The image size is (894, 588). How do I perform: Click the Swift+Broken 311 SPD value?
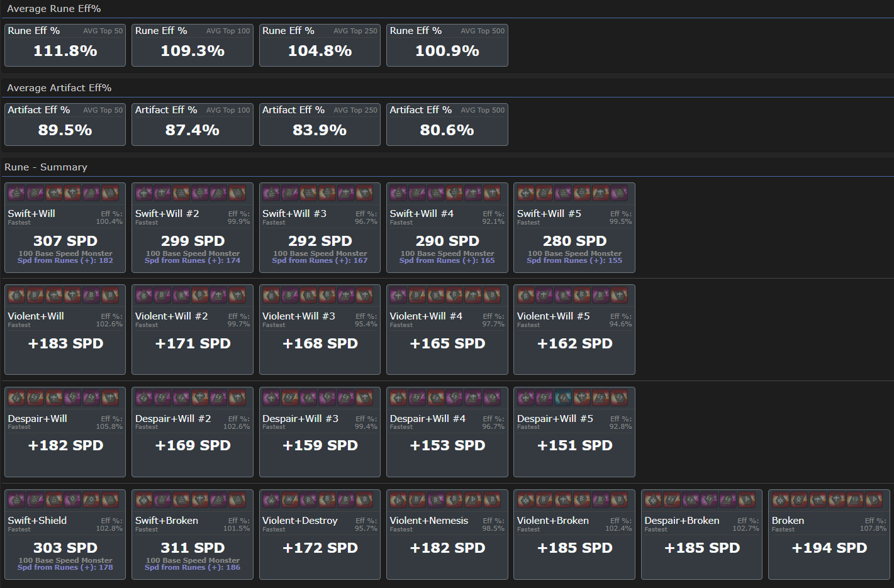coord(193,548)
